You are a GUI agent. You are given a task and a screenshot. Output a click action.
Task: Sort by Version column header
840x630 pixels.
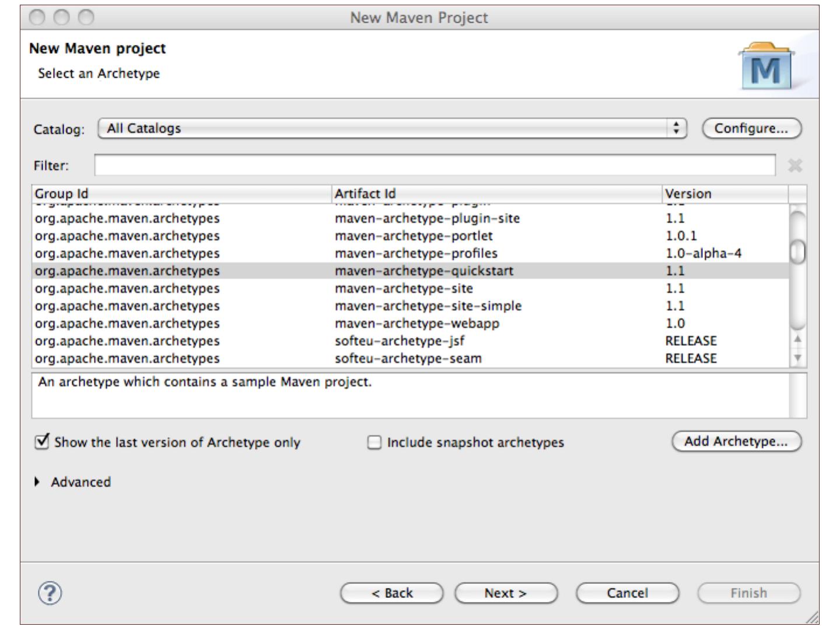click(x=723, y=194)
